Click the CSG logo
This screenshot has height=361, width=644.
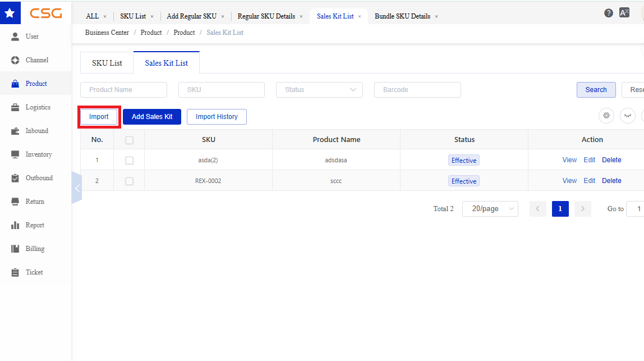tap(46, 13)
